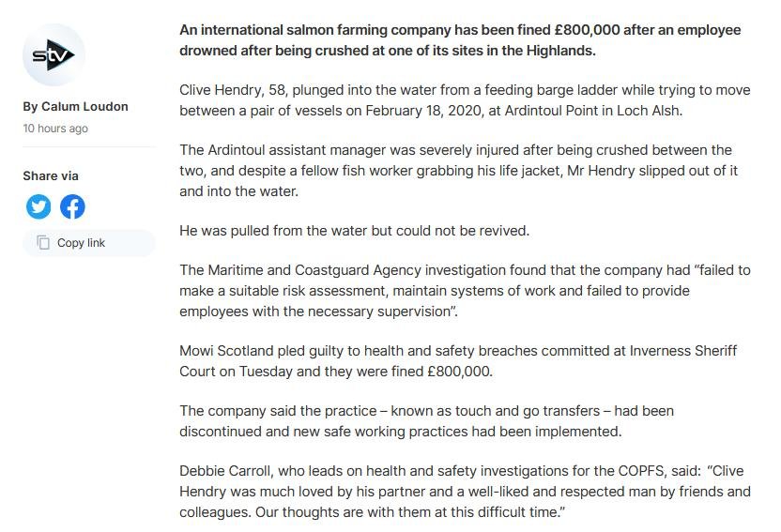Share the article on Twitter

pos(38,206)
